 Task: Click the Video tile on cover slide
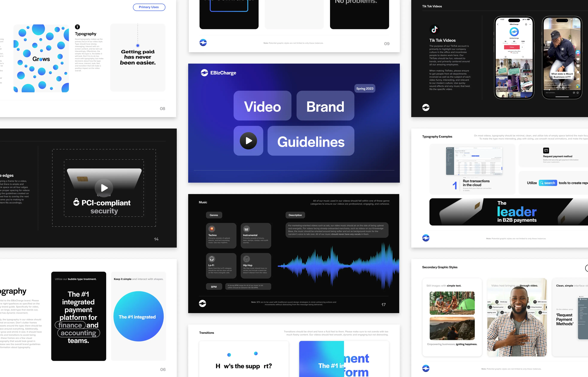click(x=262, y=106)
